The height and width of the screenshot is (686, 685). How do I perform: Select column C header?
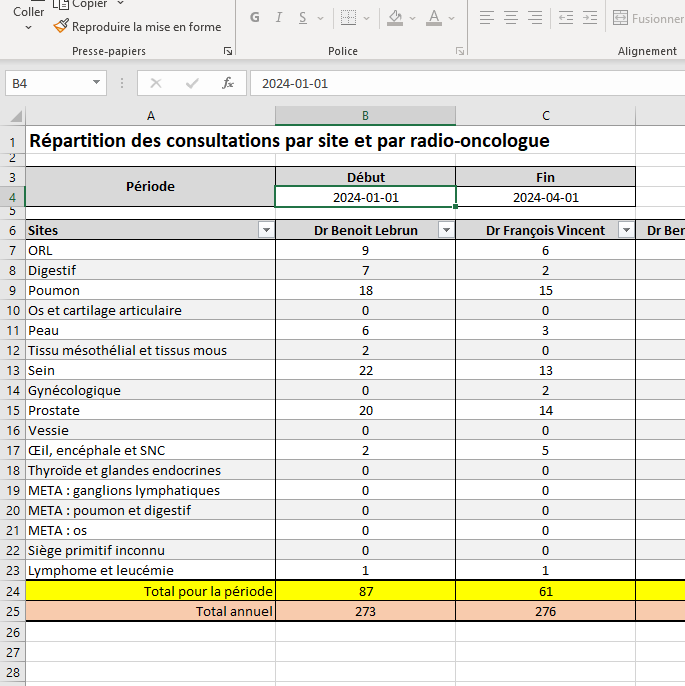point(545,116)
